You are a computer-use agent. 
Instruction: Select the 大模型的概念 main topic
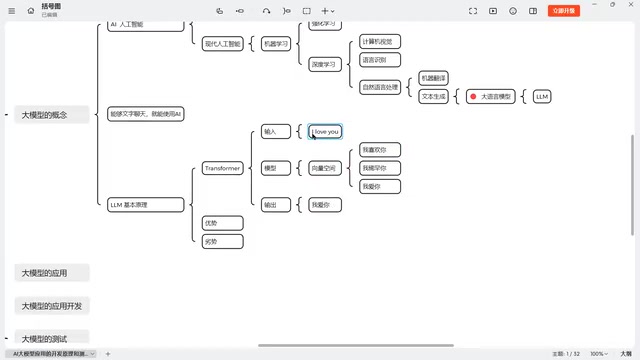(x=52, y=115)
